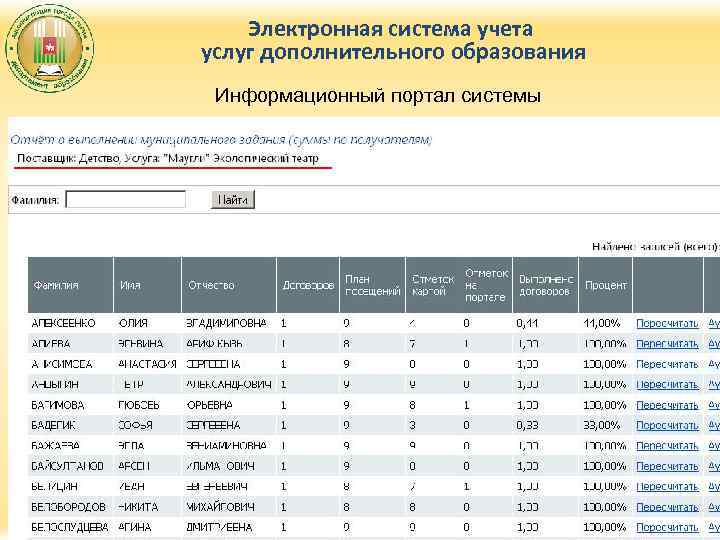Click Пересчитать link in БАДЕГИК row

click(667, 426)
